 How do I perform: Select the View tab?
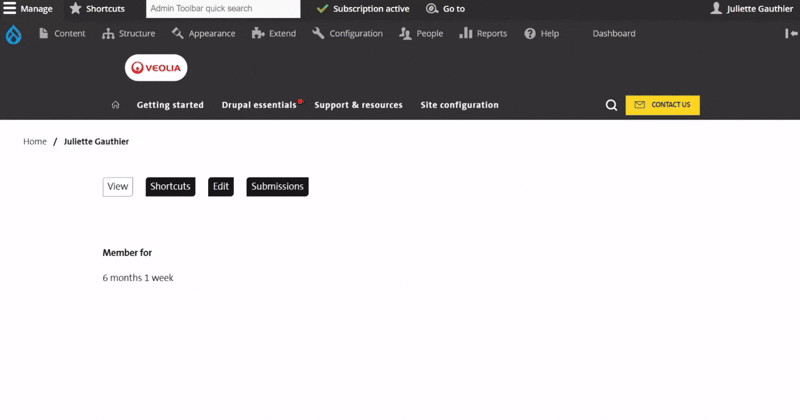118,187
